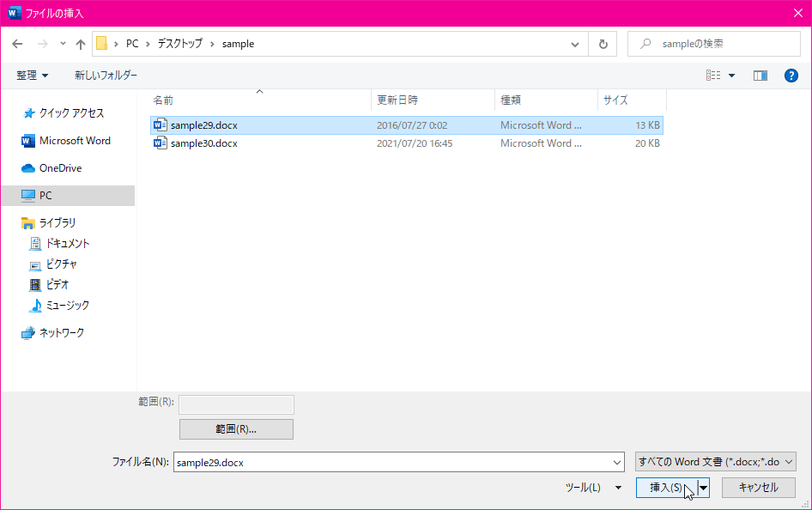Click the 範囲(R)... button
This screenshot has width=812, height=510.
(x=235, y=428)
